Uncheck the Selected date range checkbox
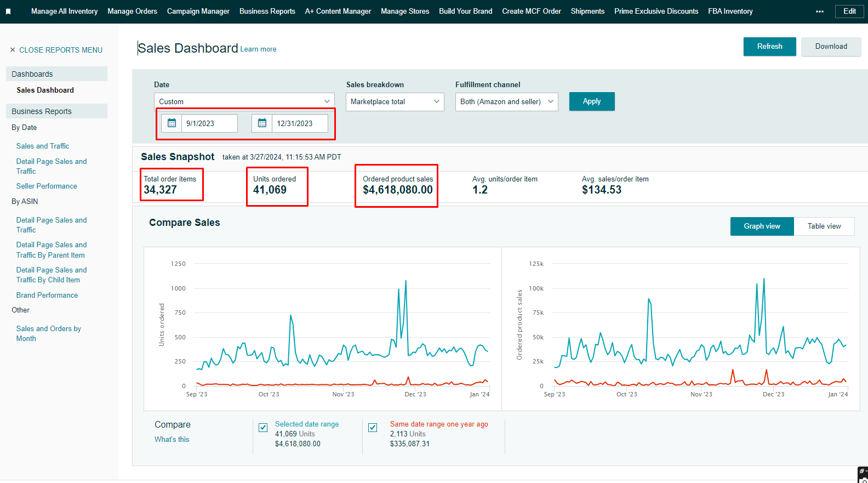The width and height of the screenshot is (868, 483). pos(263,428)
